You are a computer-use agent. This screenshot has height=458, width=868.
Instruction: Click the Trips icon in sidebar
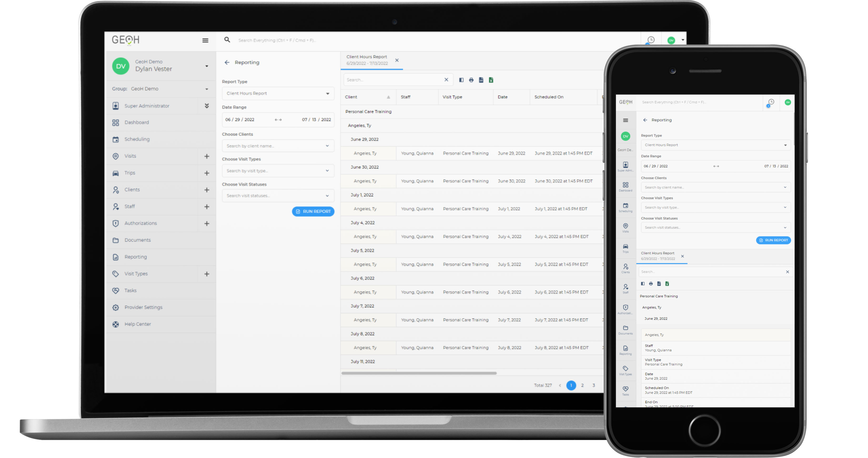pos(118,173)
